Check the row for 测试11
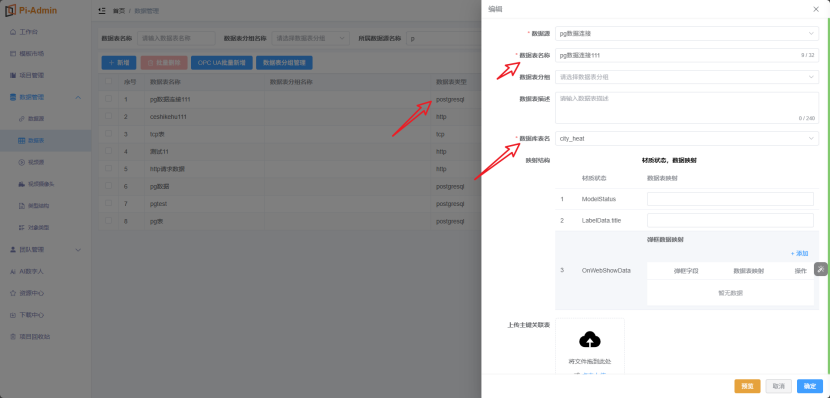Image resolution: width=830 pixels, height=398 pixels. (x=109, y=151)
